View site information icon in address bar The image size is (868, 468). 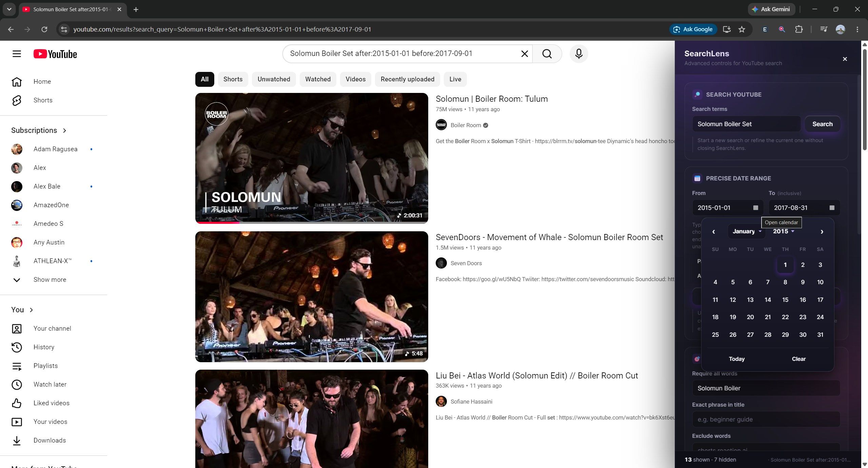tap(64, 30)
